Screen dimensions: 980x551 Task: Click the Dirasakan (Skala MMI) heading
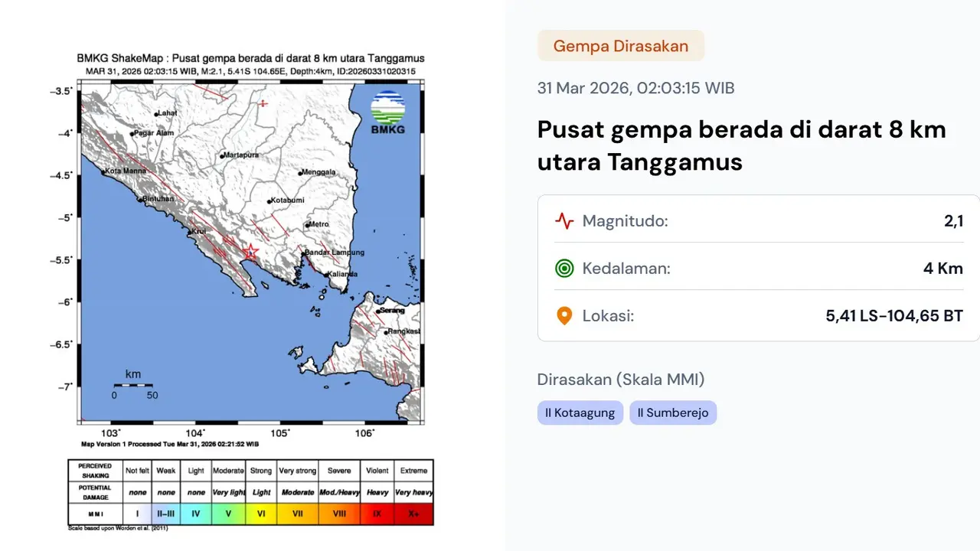(621, 380)
